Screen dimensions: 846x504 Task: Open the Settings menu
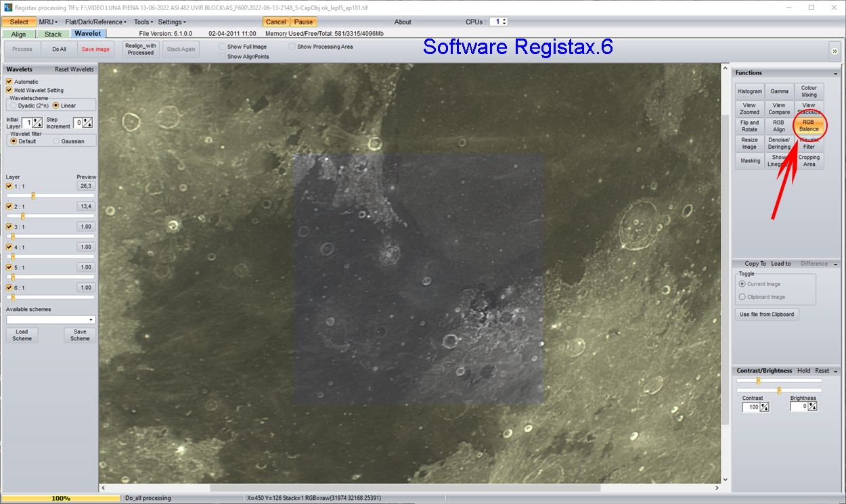[172, 22]
